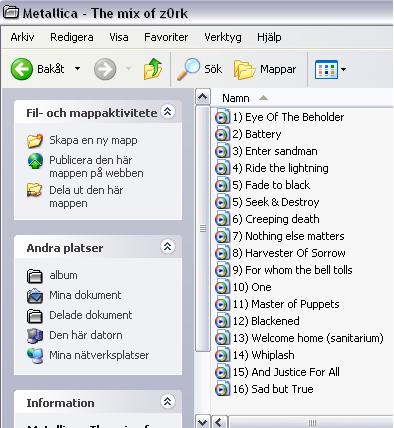The image size is (394, 428).
Task: Click the scroll-up arrow of folder pane scrollbar
Action: (x=203, y=97)
